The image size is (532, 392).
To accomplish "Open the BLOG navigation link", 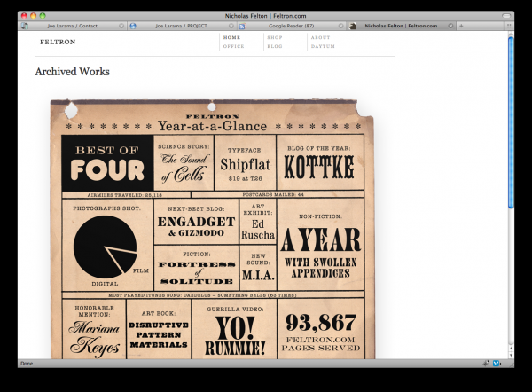I will point(275,46).
